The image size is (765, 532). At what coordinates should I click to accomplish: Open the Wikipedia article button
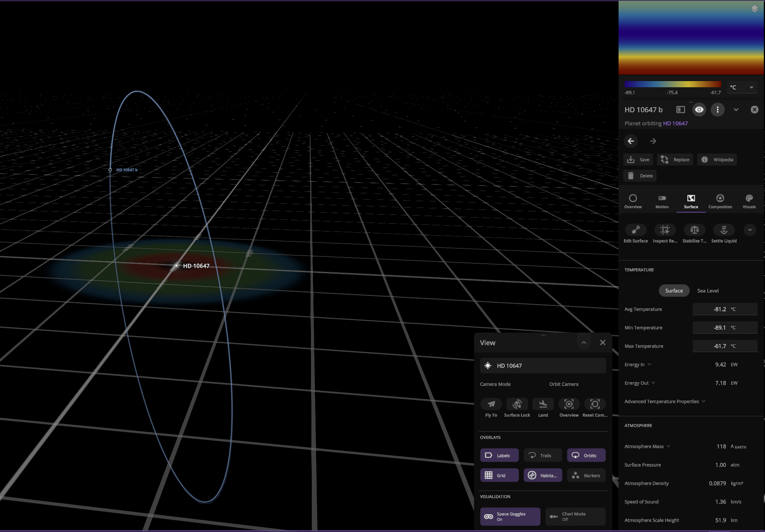click(x=717, y=160)
